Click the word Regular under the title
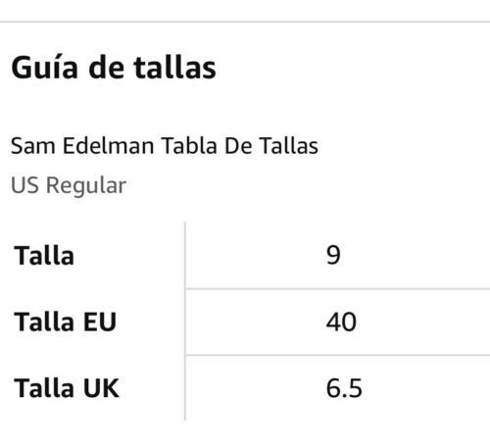490x448 pixels. (86, 186)
